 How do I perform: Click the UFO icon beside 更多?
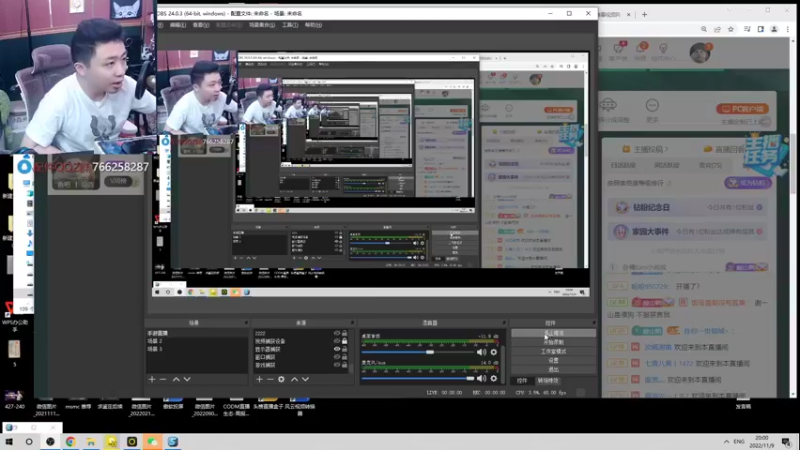(608, 106)
